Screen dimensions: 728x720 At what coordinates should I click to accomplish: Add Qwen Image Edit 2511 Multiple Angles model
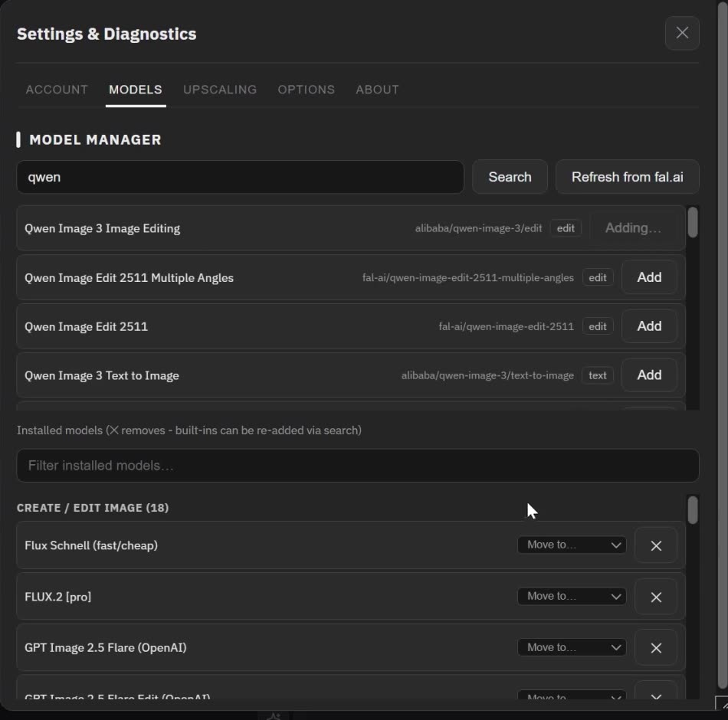coord(649,277)
